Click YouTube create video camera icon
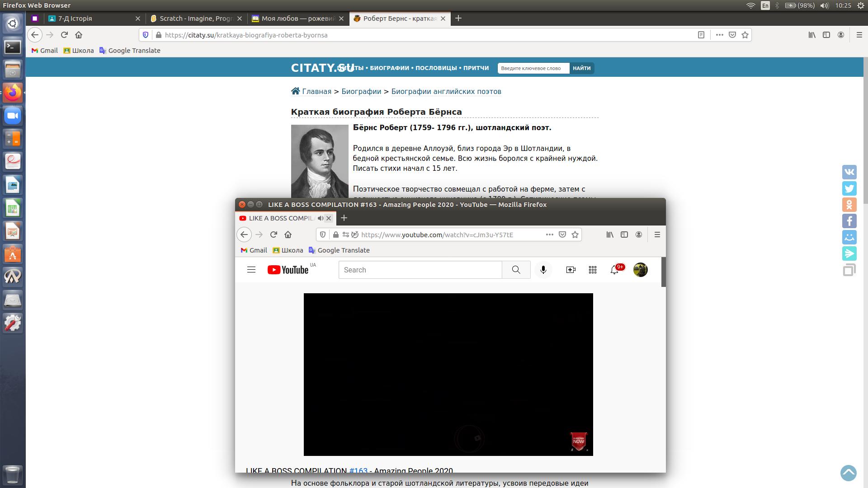 click(x=571, y=270)
